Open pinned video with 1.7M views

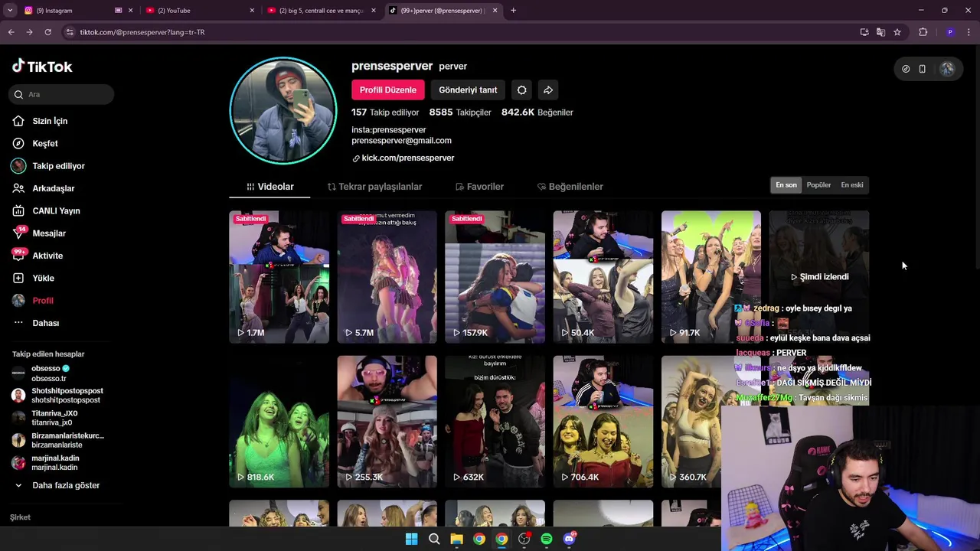(279, 277)
